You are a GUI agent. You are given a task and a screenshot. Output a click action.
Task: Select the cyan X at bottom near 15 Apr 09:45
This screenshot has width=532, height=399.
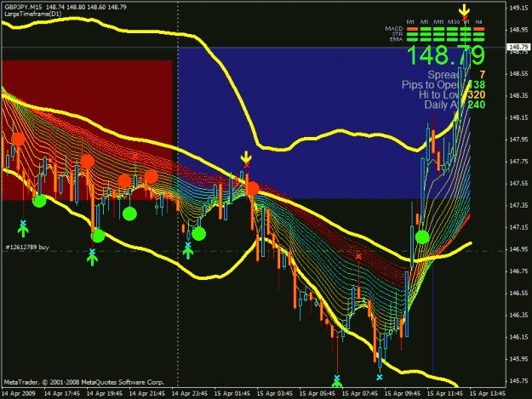click(x=380, y=377)
